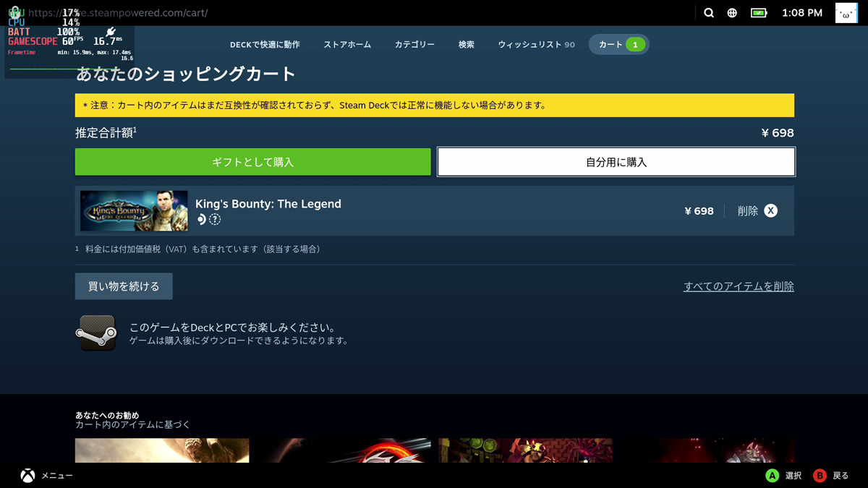Click the すべてのアイテムを削除 link
Screen dimensions: 868x488
(x=739, y=286)
